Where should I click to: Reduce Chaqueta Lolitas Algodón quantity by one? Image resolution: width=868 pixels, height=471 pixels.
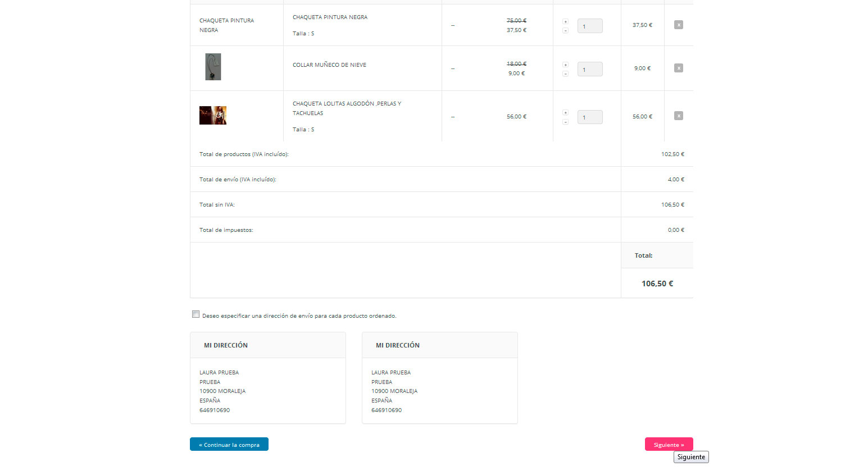tap(565, 122)
